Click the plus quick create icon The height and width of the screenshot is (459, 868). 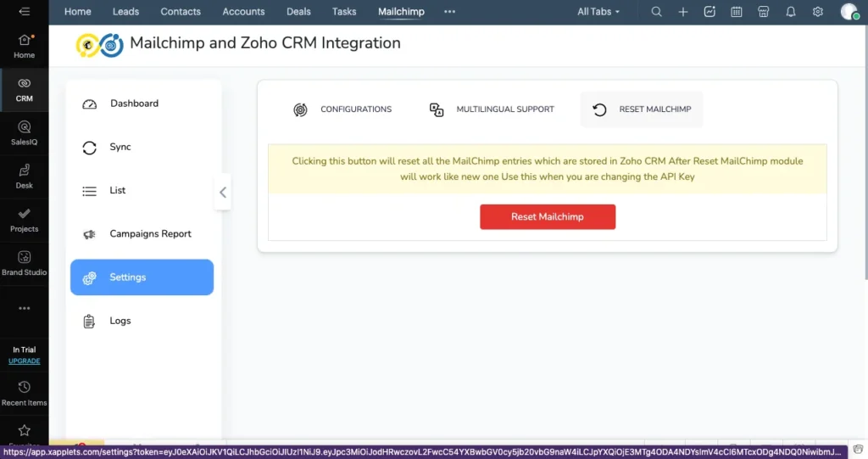click(683, 12)
